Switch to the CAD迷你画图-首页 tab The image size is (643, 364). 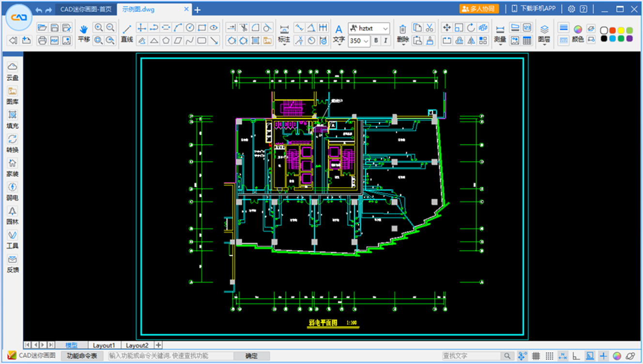[86, 9]
